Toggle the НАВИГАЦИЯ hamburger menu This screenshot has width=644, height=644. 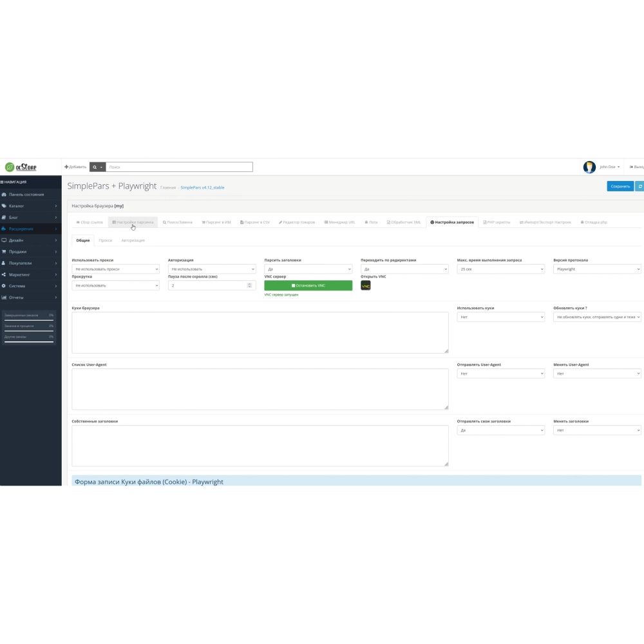click(14, 182)
